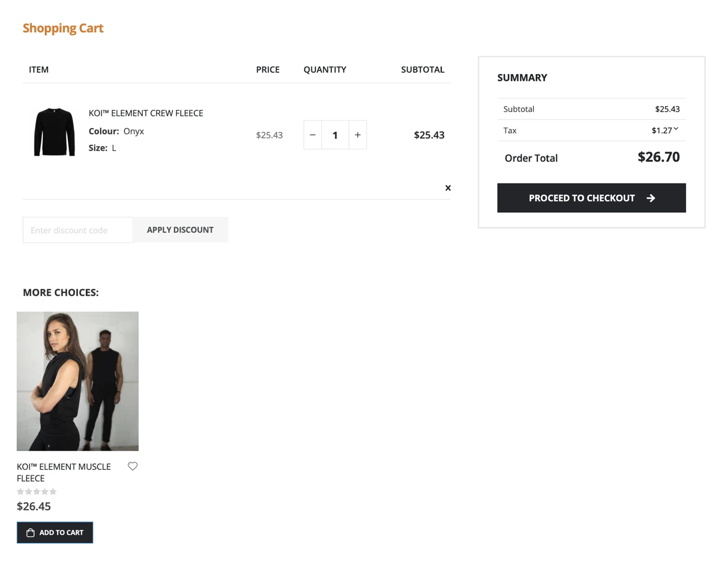Click the Shopping Cart heading
The height and width of the screenshot is (566, 728).
click(63, 28)
